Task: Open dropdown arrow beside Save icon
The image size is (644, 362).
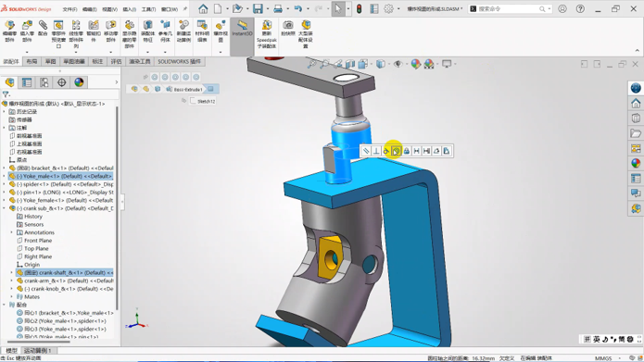Action: (x=268, y=9)
